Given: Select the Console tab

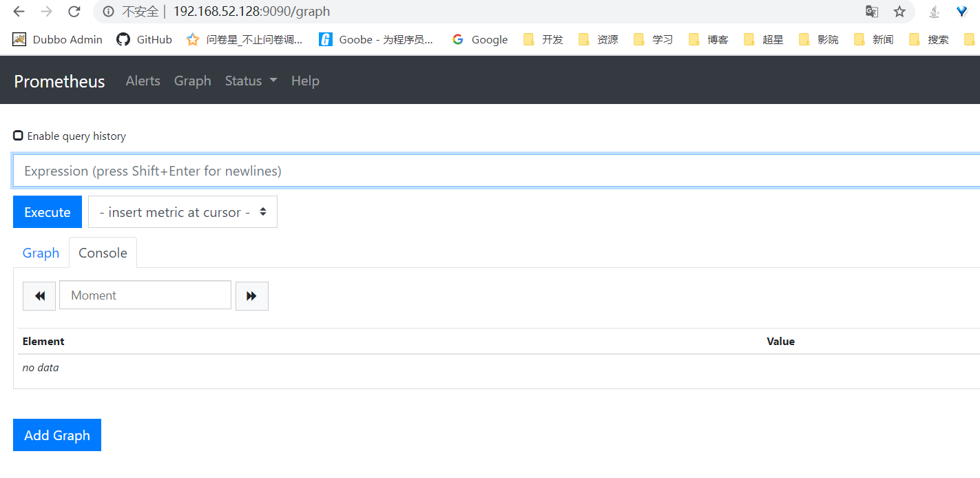Looking at the screenshot, I should coord(103,253).
